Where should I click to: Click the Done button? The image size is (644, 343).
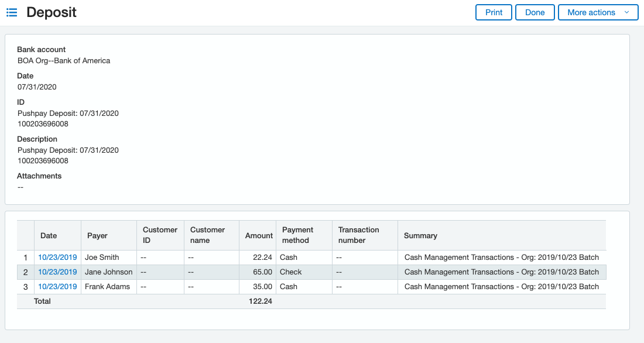(535, 12)
